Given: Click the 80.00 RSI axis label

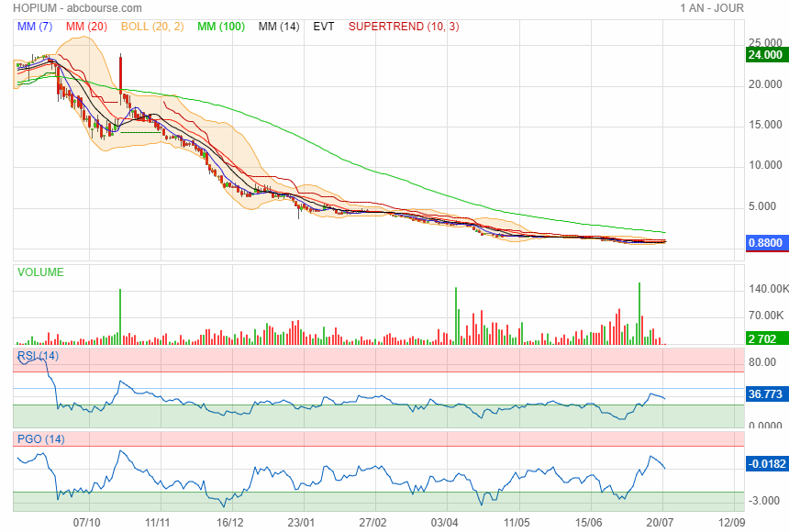Looking at the screenshot, I should [762, 362].
